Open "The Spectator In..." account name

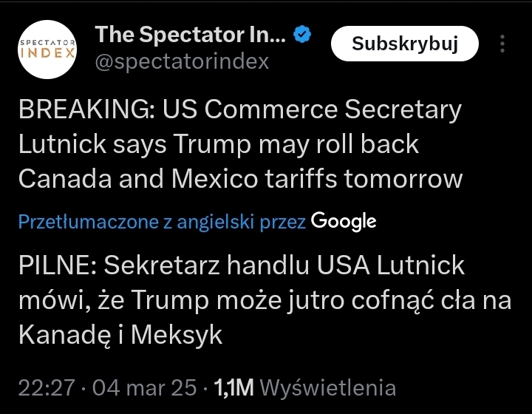tap(189, 35)
